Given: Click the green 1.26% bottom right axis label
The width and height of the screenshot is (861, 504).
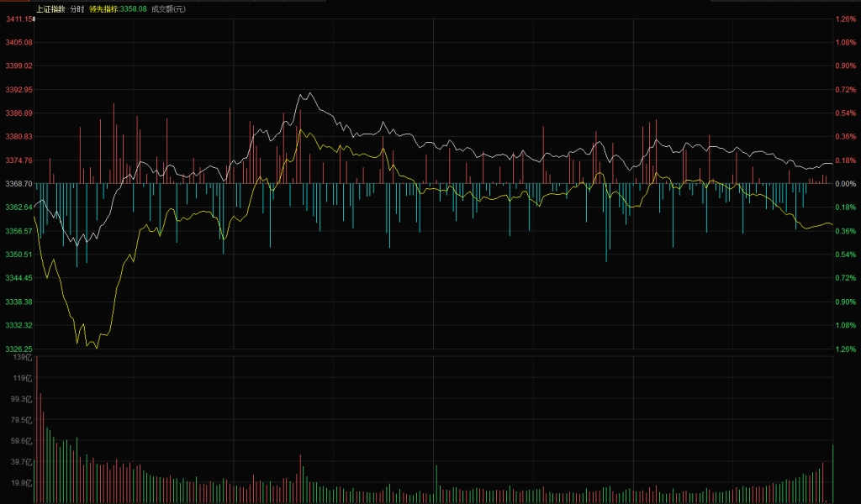Looking at the screenshot, I should pyautogui.click(x=845, y=349).
